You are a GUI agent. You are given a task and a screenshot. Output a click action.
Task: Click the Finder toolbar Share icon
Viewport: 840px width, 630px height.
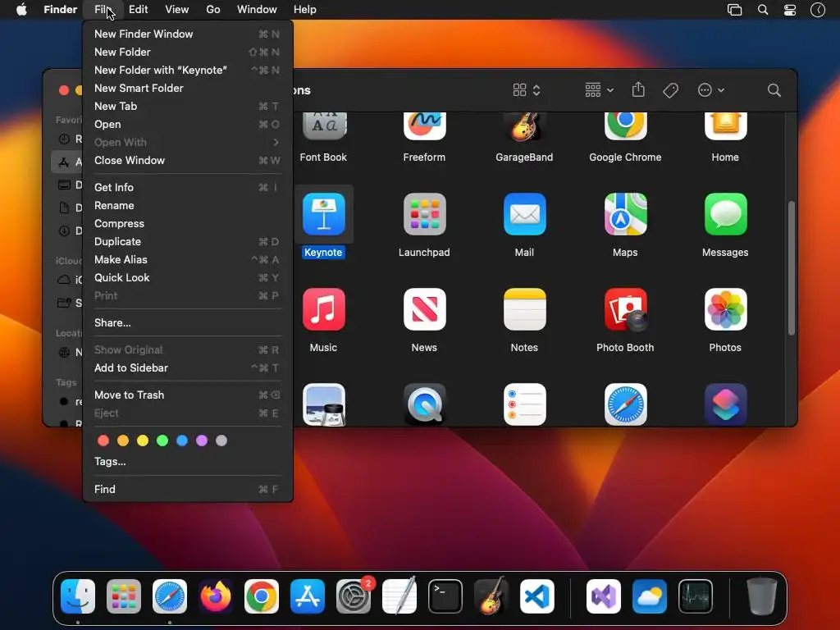click(x=638, y=89)
